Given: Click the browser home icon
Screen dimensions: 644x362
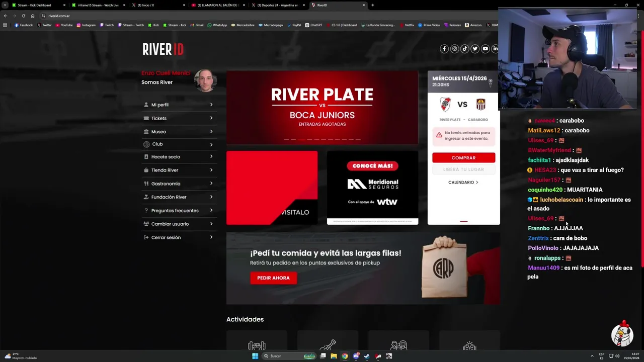Looking at the screenshot, I should point(33,16).
